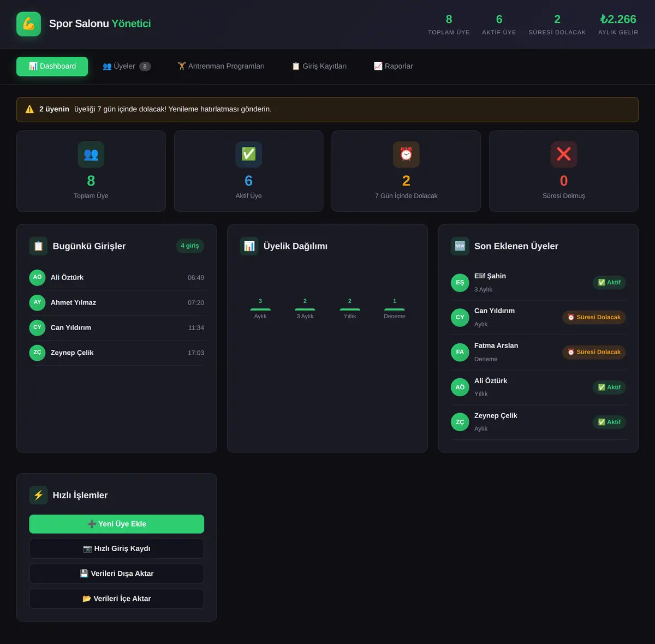Click Zeynep Çelik's name in Bugünkü Girişler
This screenshot has width=655, height=644.
click(x=72, y=353)
